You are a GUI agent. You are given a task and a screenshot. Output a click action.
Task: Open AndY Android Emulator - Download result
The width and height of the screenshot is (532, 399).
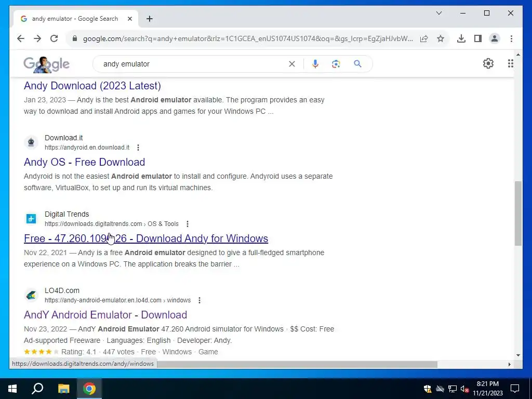pos(105,315)
